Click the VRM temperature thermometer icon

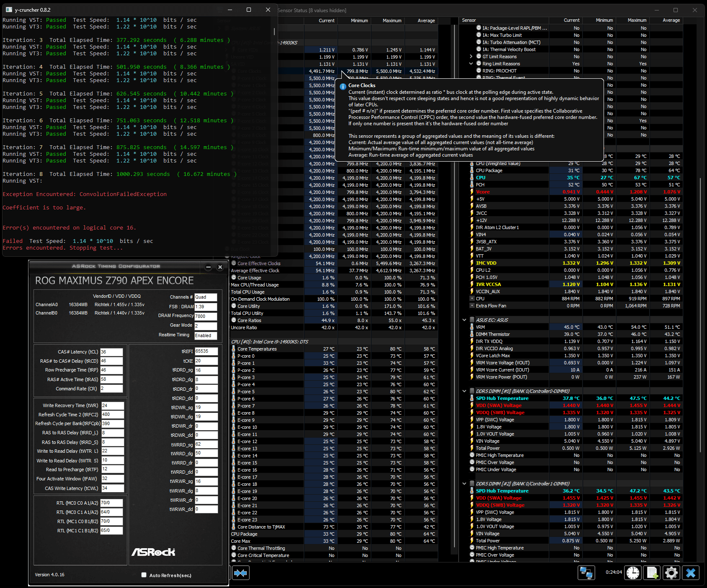coord(472,327)
